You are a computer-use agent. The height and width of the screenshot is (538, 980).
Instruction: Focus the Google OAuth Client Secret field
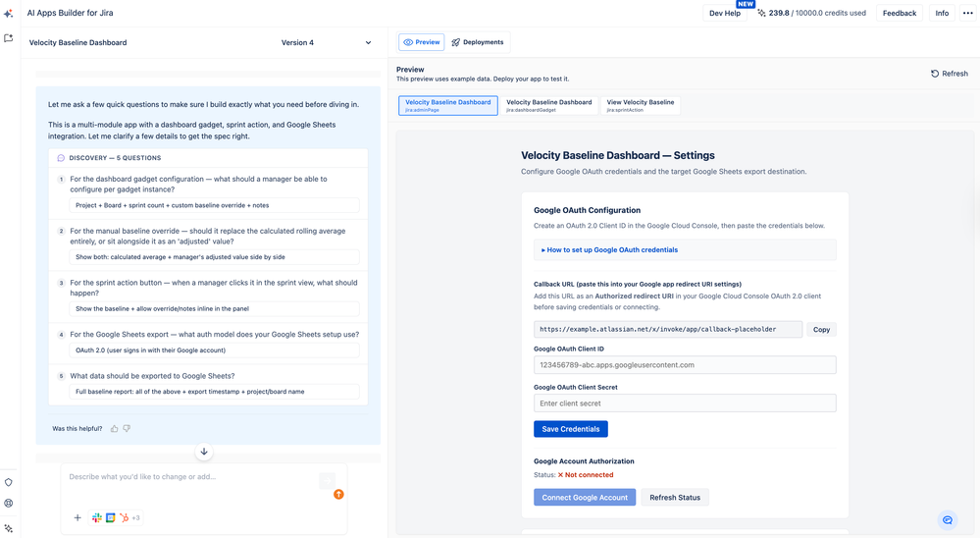pyautogui.click(x=685, y=403)
